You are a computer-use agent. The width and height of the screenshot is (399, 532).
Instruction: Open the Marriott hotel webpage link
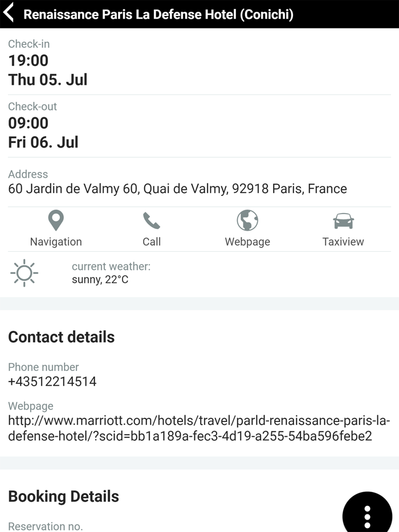(x=199, y=429)
